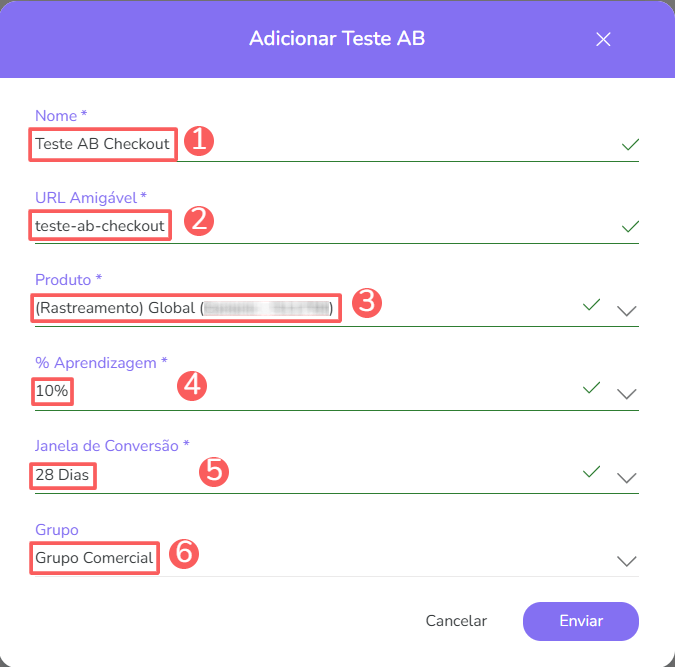675x667 pixels.
Task: Click the Produto field validation checkmark
Action: coord(592,304)
